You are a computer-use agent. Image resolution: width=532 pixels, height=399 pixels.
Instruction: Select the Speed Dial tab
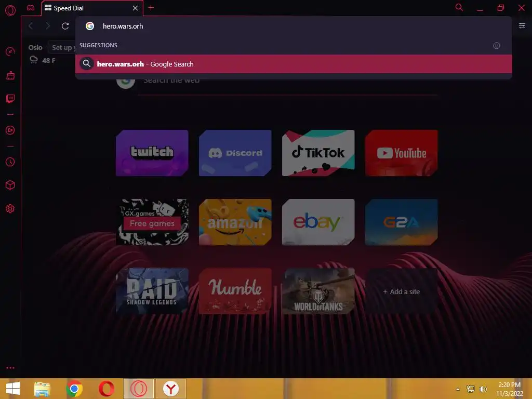point(92,8)
